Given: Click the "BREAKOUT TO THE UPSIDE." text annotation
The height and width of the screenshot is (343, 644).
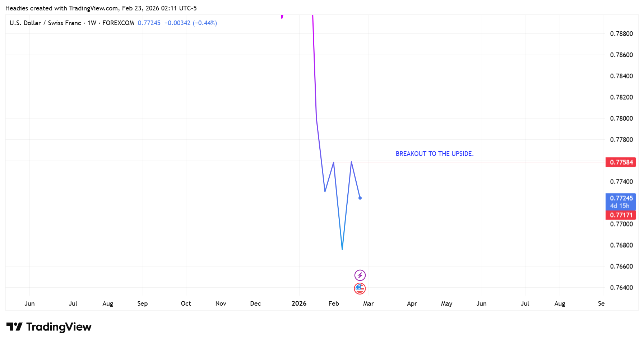Looking at the screenshot, I should [x=435, y=154].
